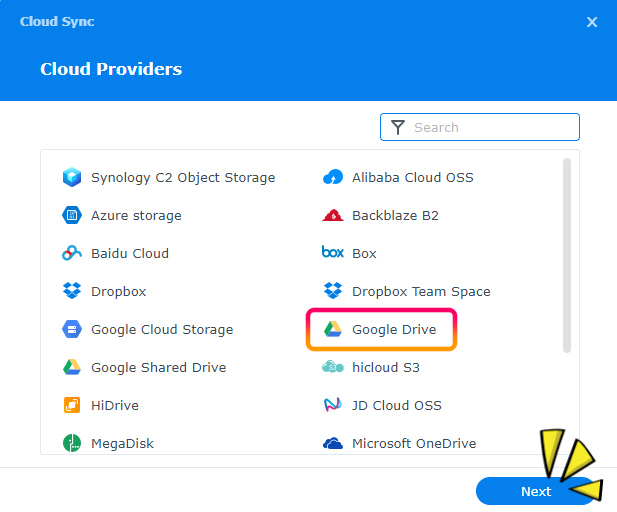Screen dimensions: 617x512
Task: Choose "Azure storage" text entry
Action: pos(137,216)
